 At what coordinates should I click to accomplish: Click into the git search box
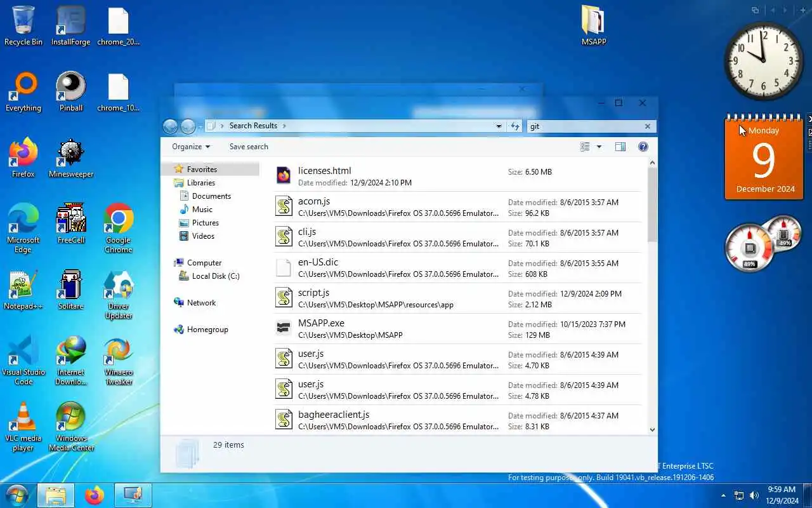point(584,126)
